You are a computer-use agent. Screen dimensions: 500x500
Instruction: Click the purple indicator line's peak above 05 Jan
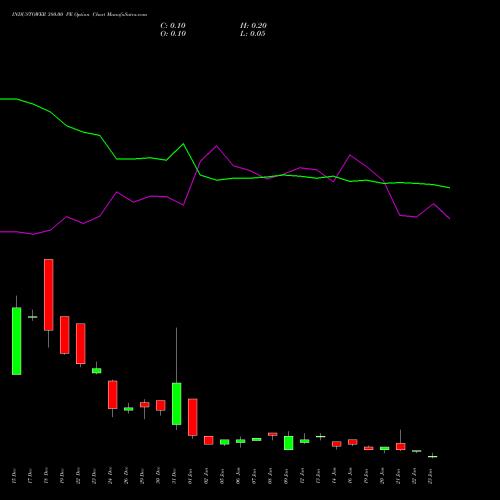pos(216,146)
